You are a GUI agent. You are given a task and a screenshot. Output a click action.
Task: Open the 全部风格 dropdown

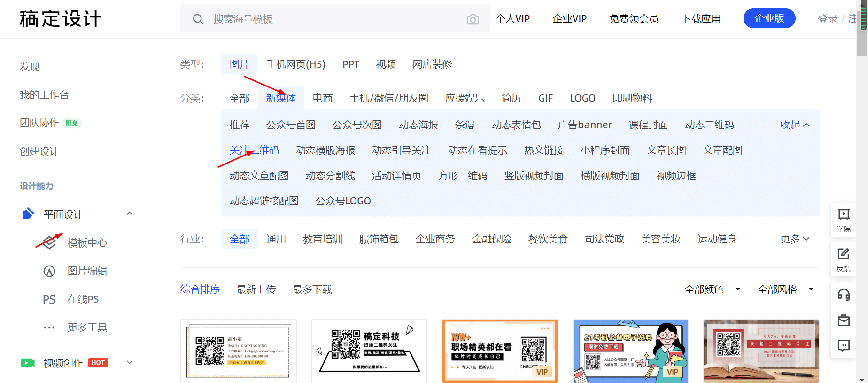(x=785, y=289)
